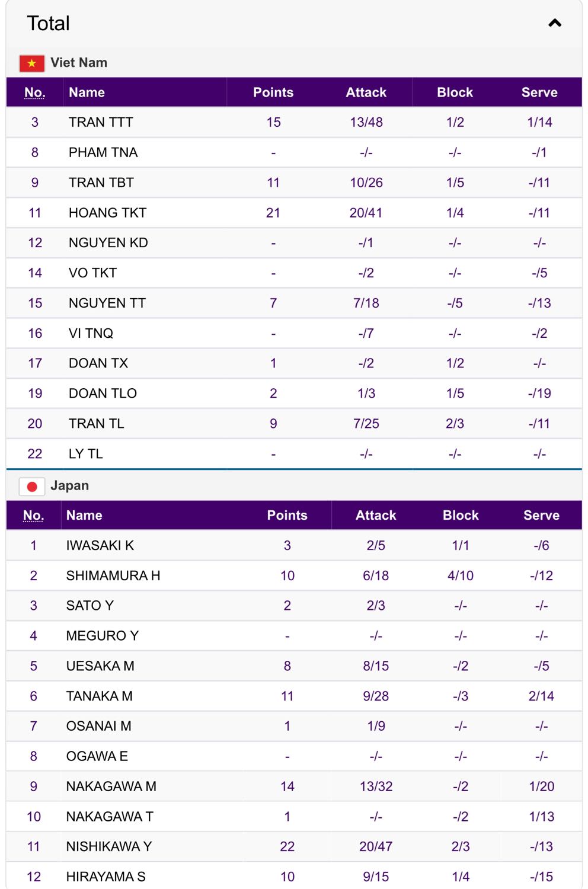Click Viet Nam table Attack column header
Viewport: 588px width, 889px height.
click(x=366, y=92)
